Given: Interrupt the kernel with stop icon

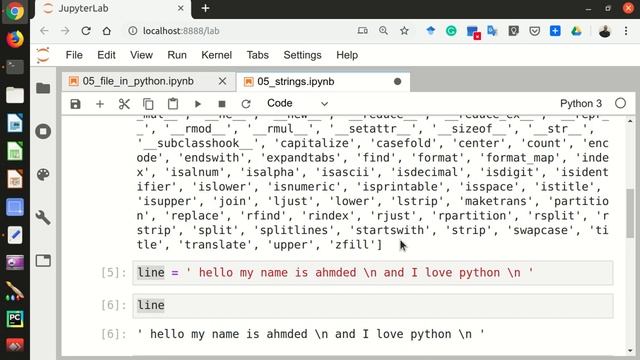Looking at the screenshot, I should tap(222, 104).
